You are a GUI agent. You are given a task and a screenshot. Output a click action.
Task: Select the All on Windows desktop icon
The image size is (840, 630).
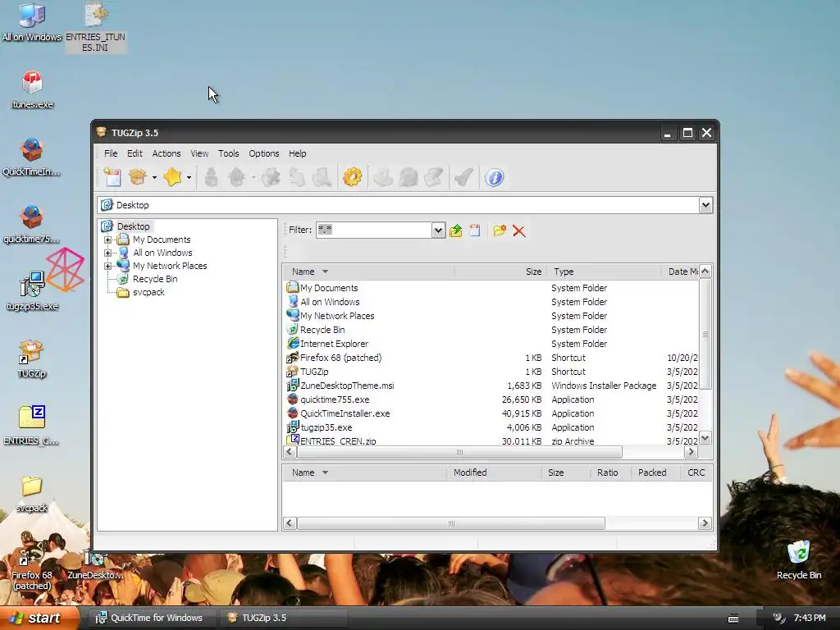[x=32, y=22]
